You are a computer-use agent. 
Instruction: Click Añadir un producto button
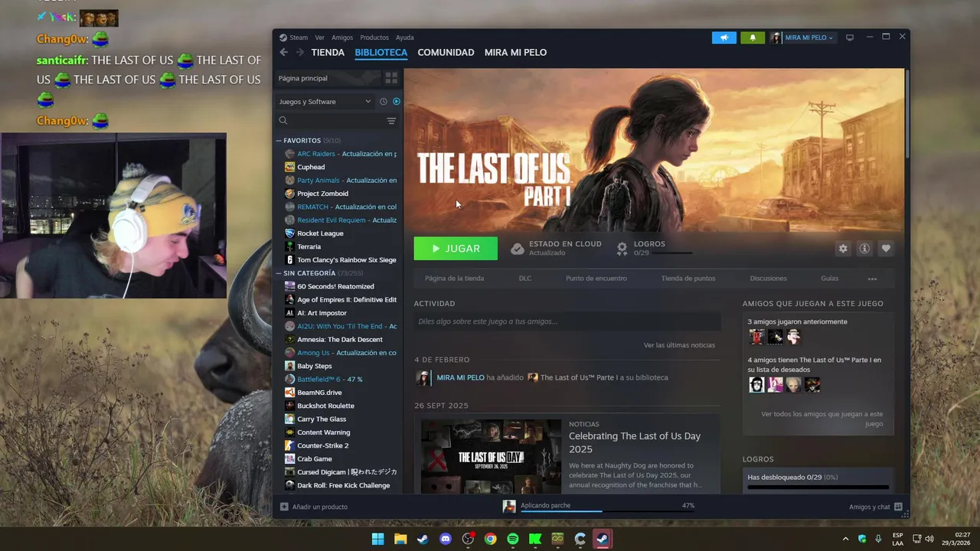coord(314,507)
